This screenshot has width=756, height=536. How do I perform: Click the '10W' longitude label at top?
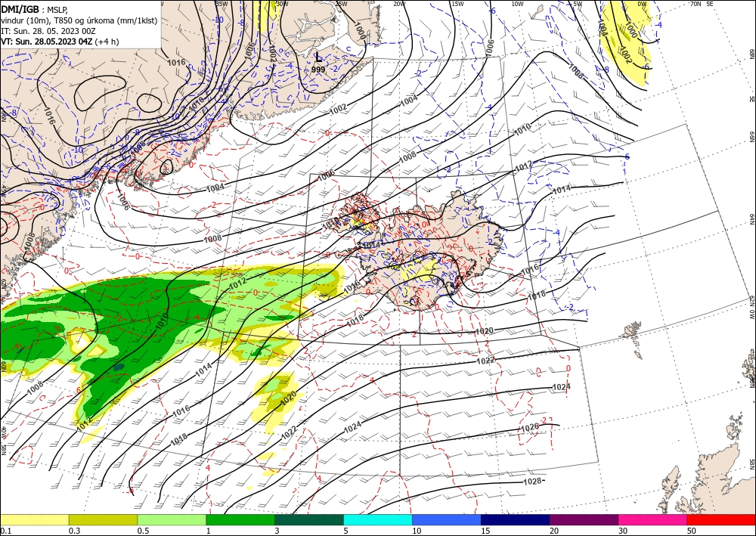coord(517,4)
